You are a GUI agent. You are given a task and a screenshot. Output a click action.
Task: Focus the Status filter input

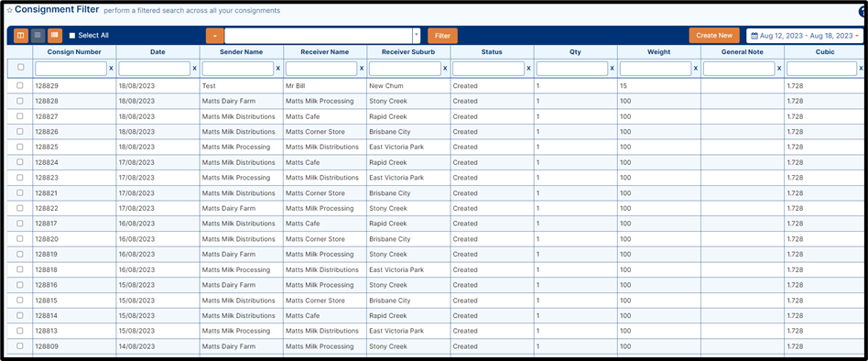(x=489, y=69)
